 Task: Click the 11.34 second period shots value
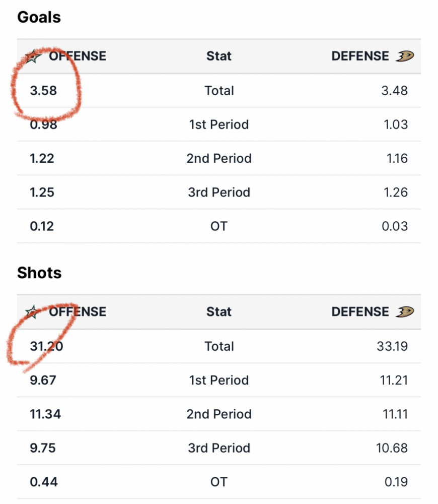click(45, 414)
